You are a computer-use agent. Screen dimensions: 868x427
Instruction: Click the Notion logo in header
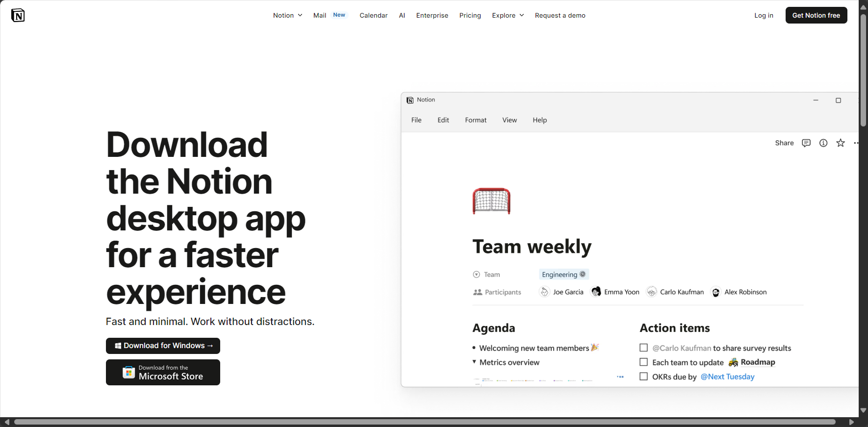pyautogui.click(x=18, y=15)
